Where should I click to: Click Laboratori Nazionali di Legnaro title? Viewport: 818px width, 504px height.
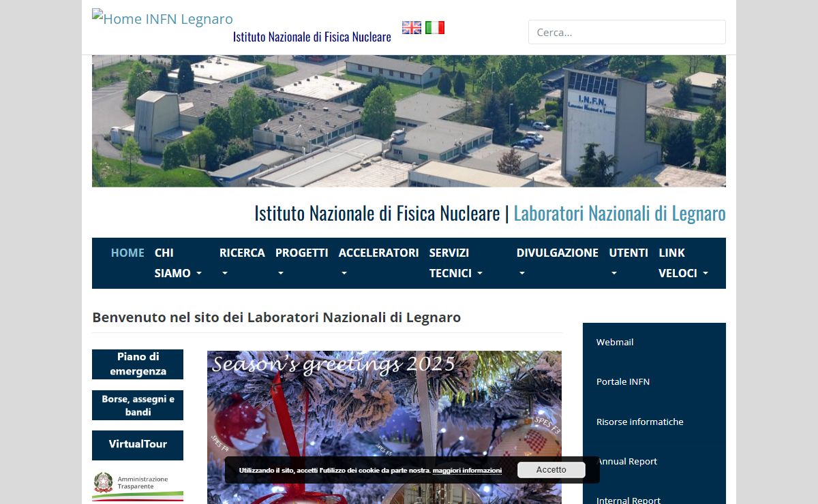click(620, 213)
